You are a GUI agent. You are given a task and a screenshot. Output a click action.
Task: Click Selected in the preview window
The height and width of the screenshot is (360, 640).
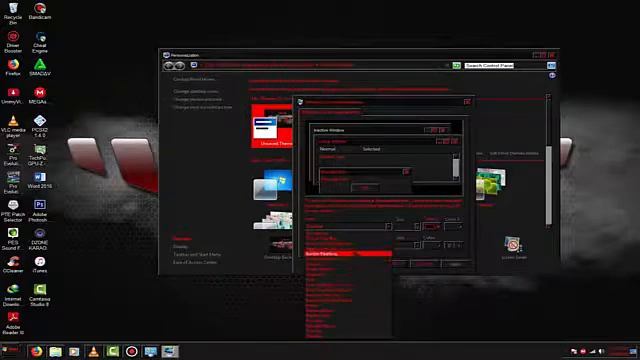pos(371,149)
